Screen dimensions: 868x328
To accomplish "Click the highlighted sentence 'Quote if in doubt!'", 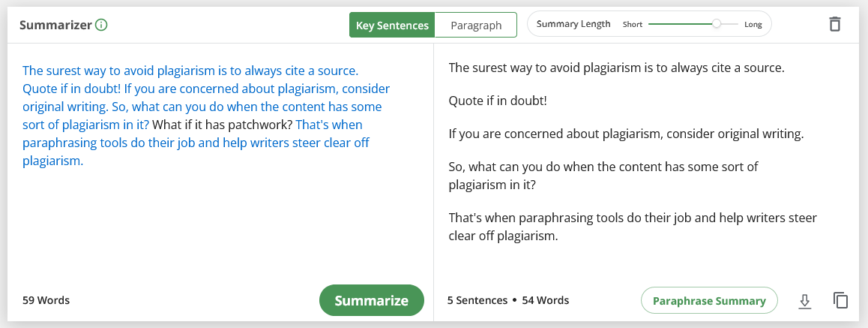I will (70, 89).
